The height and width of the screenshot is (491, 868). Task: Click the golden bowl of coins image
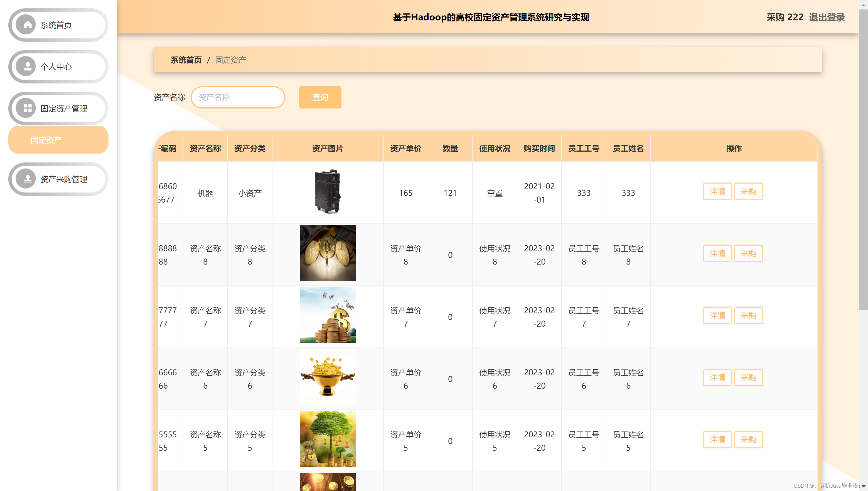(327, 377)
